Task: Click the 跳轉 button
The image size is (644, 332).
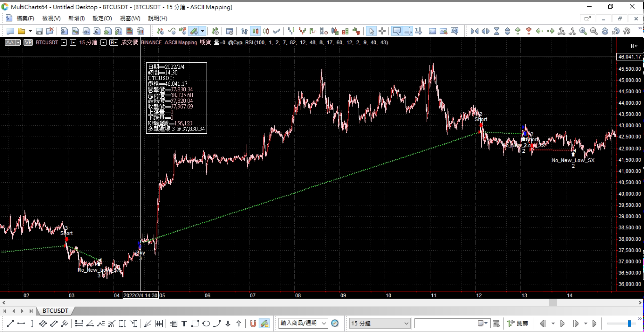Action: point(518,323)
